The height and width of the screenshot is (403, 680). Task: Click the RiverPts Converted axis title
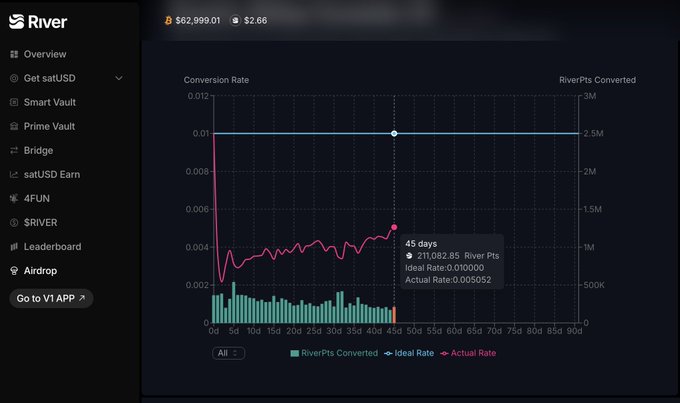pyautogui.click(x=598, y=80)
